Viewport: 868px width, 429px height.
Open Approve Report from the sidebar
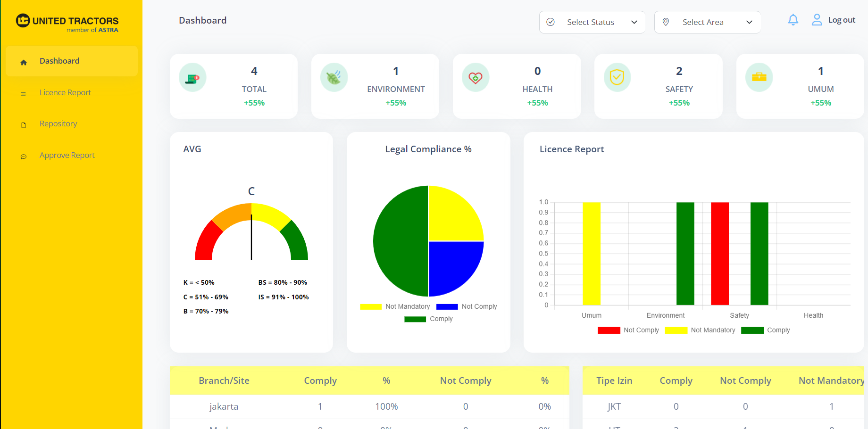[67, 155]
